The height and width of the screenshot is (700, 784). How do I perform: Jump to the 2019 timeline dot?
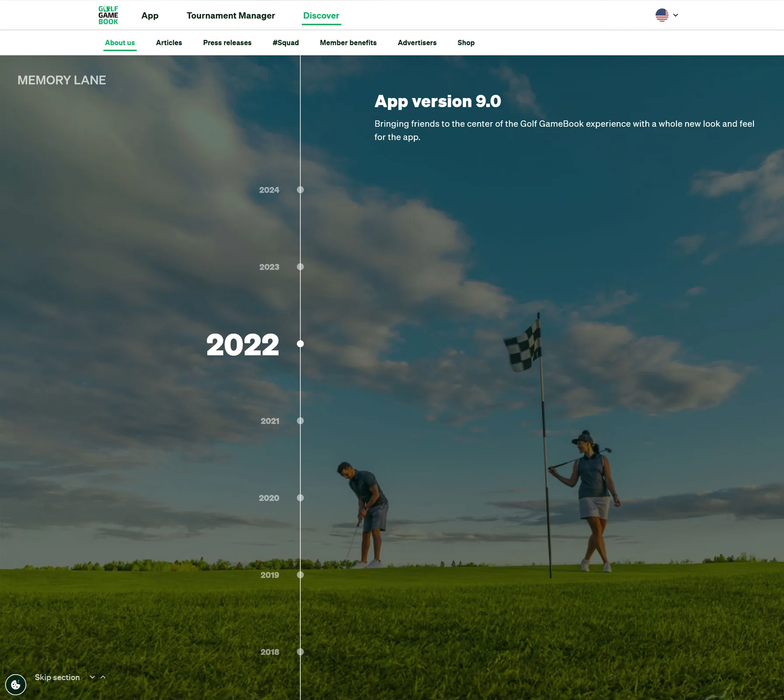click(x=300, y=575)
